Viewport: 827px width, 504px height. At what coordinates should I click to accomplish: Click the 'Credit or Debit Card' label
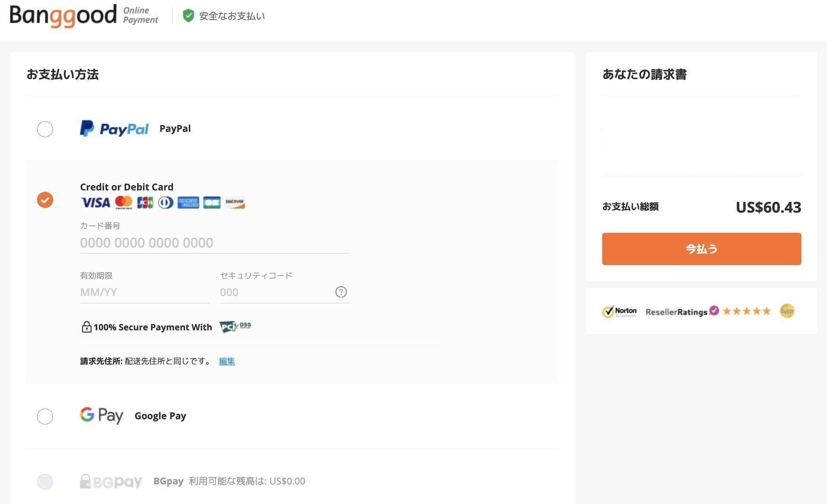(127, 187)
